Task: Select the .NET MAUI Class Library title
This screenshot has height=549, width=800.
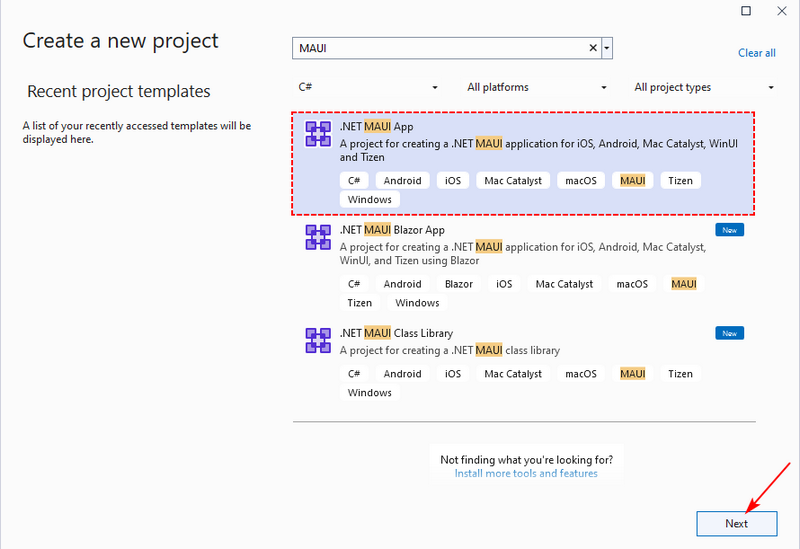Action: click(x=396, y=333)
